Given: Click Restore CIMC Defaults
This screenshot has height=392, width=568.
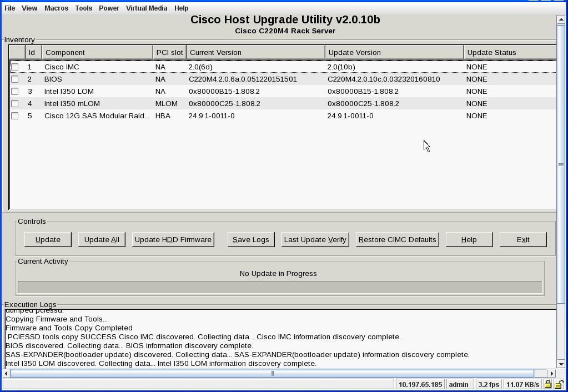Looking at the screenshot, I should (x=396, y=239).
